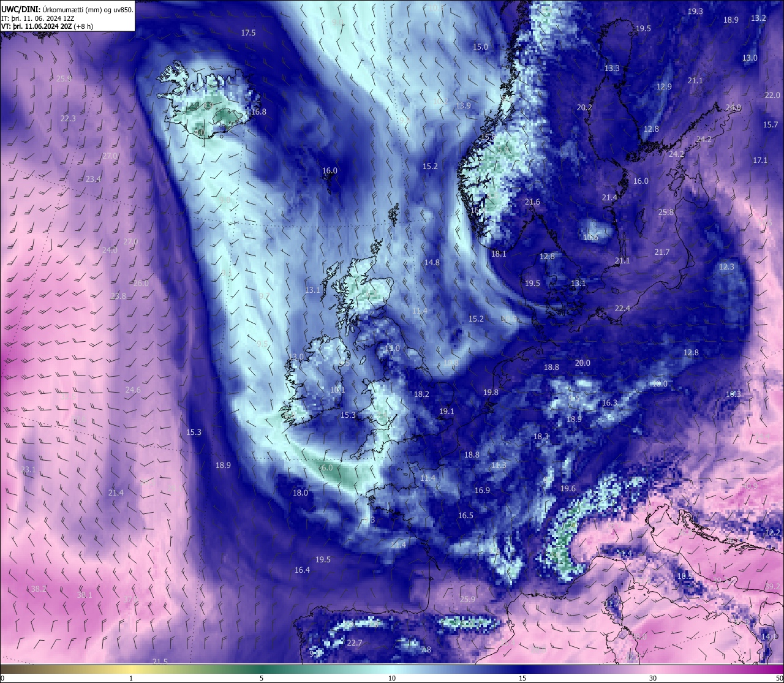Click the 14.1 value label
784x683 pixels.
(769, 637)
